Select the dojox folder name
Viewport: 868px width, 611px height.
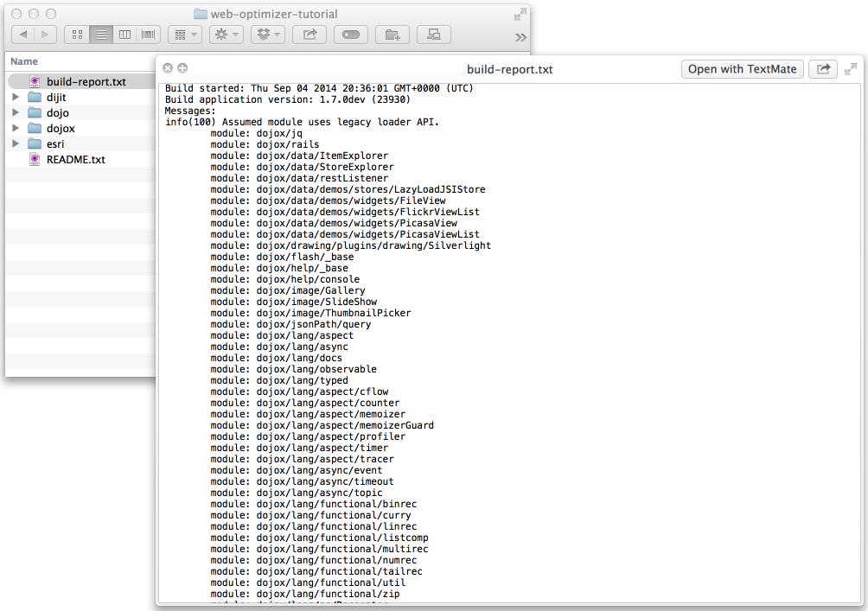(x=61, y=129)
